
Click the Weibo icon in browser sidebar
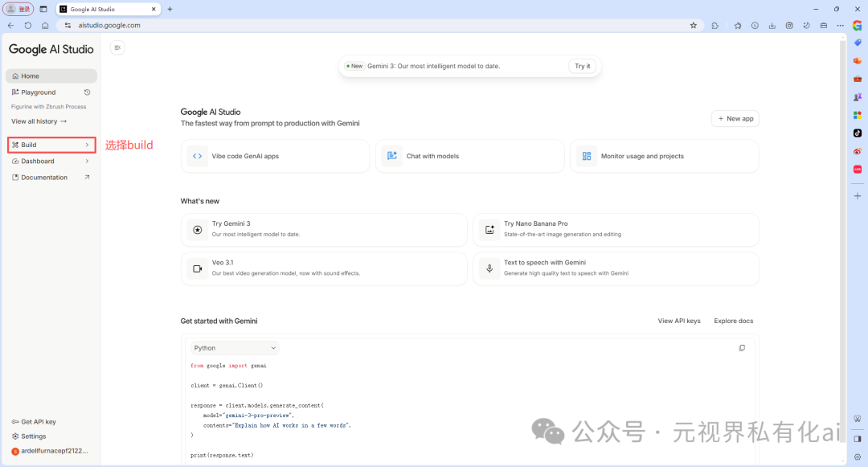click(x=858, y=151)
